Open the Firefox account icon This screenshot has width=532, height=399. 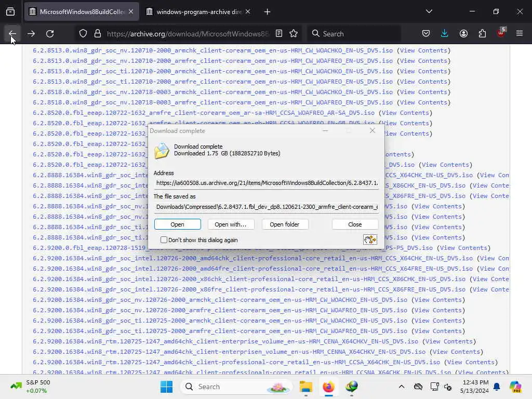tap(463, 34)
